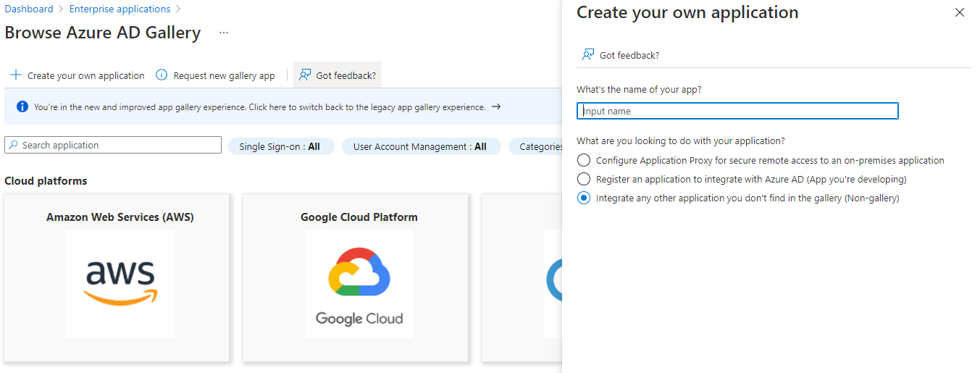Click the What are you looking to do label
This screenshot has height=373, width=980.
click(681, 141)
